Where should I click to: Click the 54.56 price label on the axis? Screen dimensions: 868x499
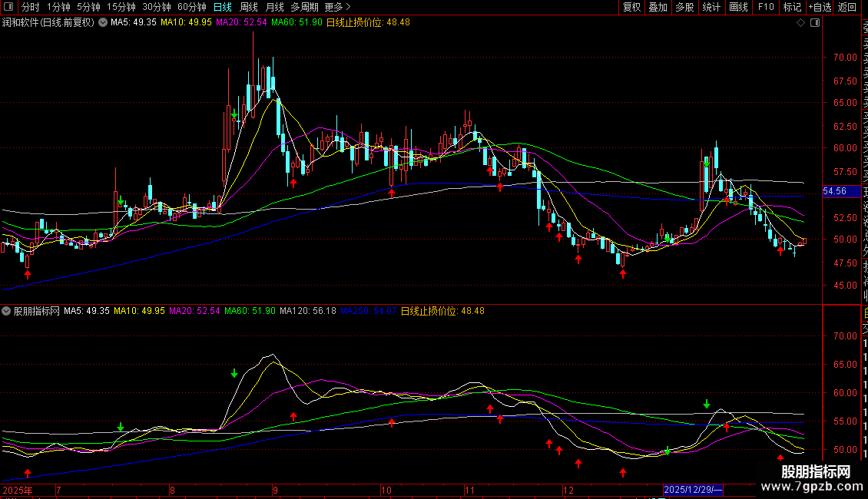pos(834,191)
